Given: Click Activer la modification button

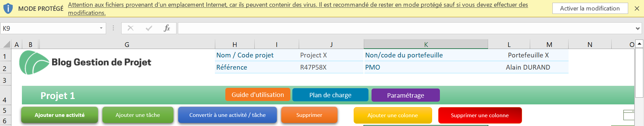Looking at the screenshot, I should tap(590, 8).
